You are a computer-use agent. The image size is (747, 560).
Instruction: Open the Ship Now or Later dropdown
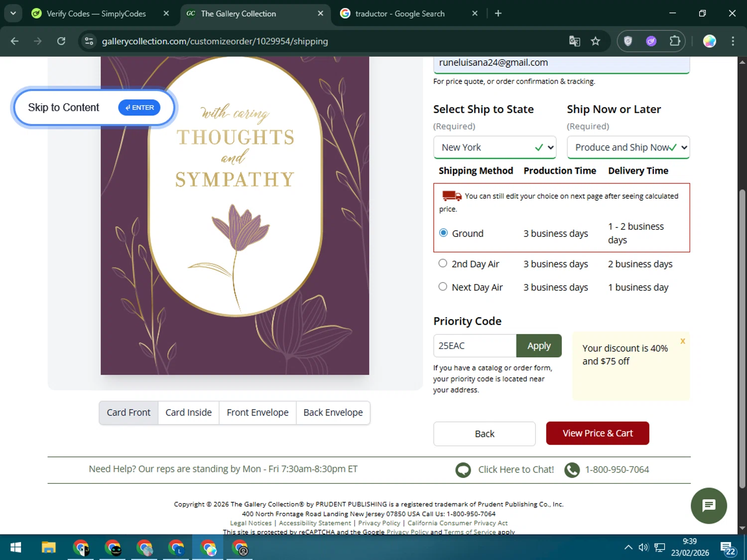[628, 147]
